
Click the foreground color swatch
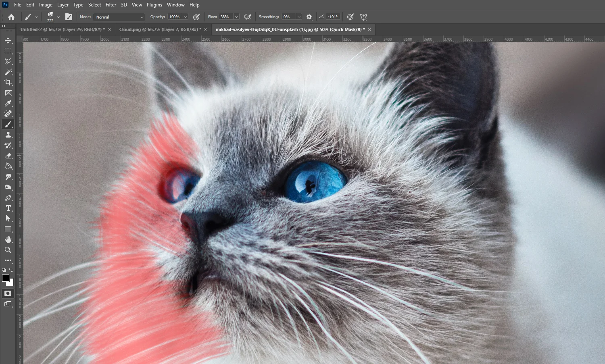point(6,278)
